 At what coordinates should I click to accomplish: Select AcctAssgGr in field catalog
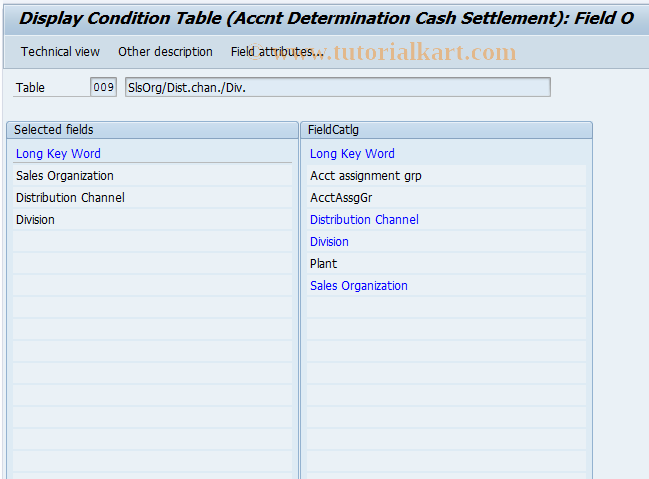tap(446, 197)
